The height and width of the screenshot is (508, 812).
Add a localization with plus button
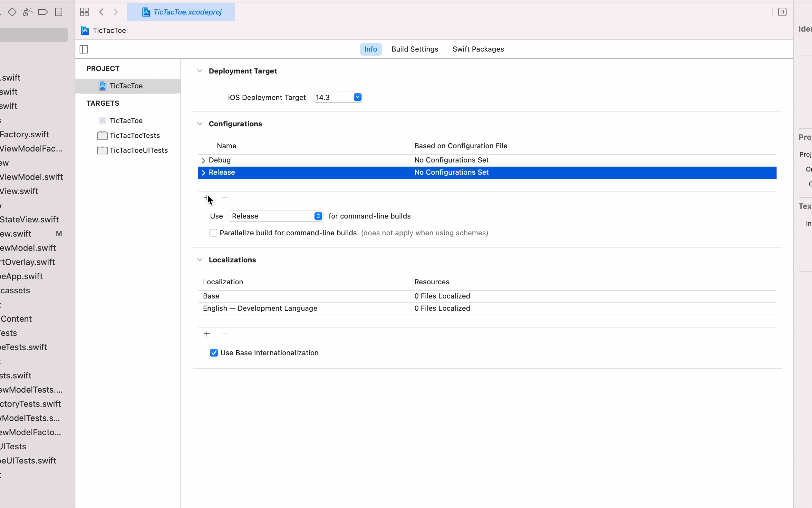(207, 334)
